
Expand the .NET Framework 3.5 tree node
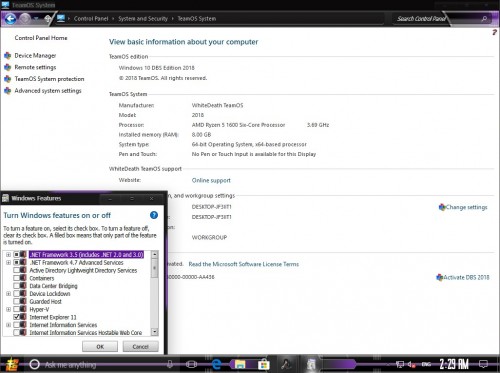[x=8, y=255]
